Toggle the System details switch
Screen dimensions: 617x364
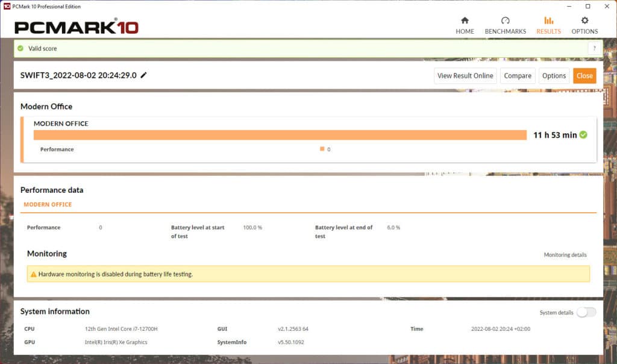click(586, 312)
